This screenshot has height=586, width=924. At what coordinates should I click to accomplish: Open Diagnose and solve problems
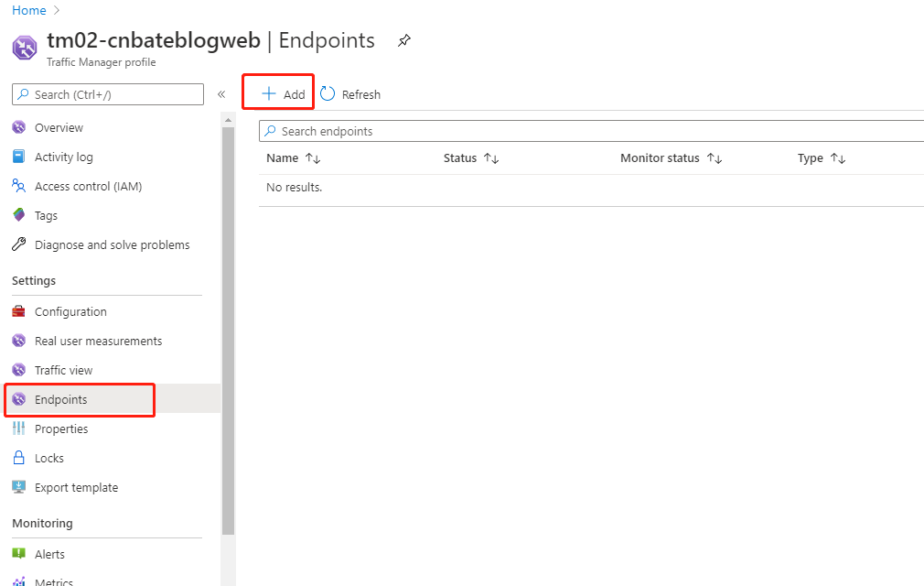[112, 244]
